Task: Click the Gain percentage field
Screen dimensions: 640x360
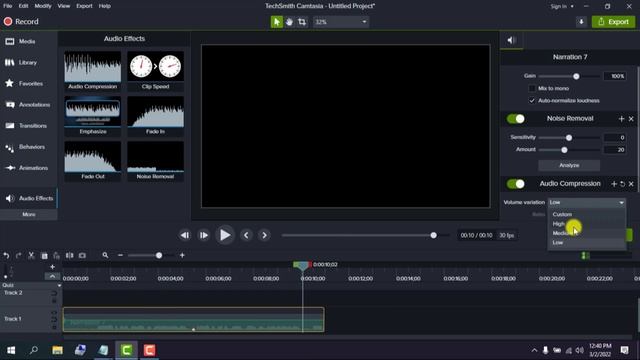Action: click(x=615, y=76)
